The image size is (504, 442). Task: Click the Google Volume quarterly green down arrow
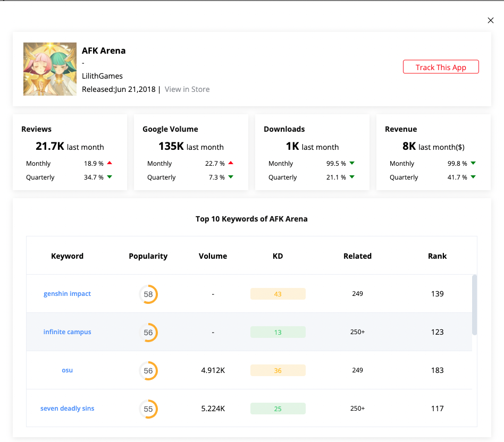pos(231,177)
